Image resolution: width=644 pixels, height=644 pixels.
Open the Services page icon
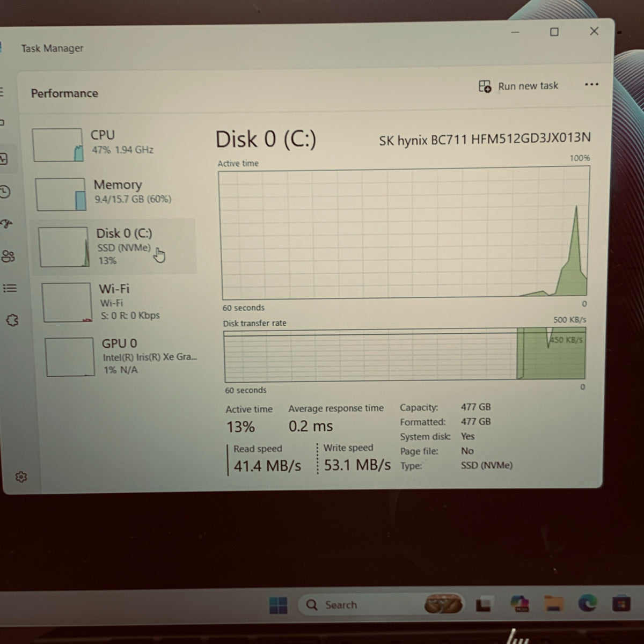12,320
